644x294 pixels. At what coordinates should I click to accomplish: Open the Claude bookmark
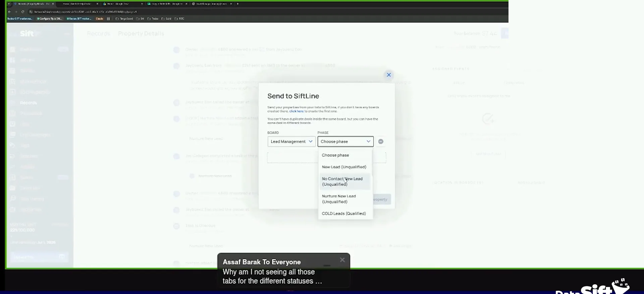tap(99, 19)
